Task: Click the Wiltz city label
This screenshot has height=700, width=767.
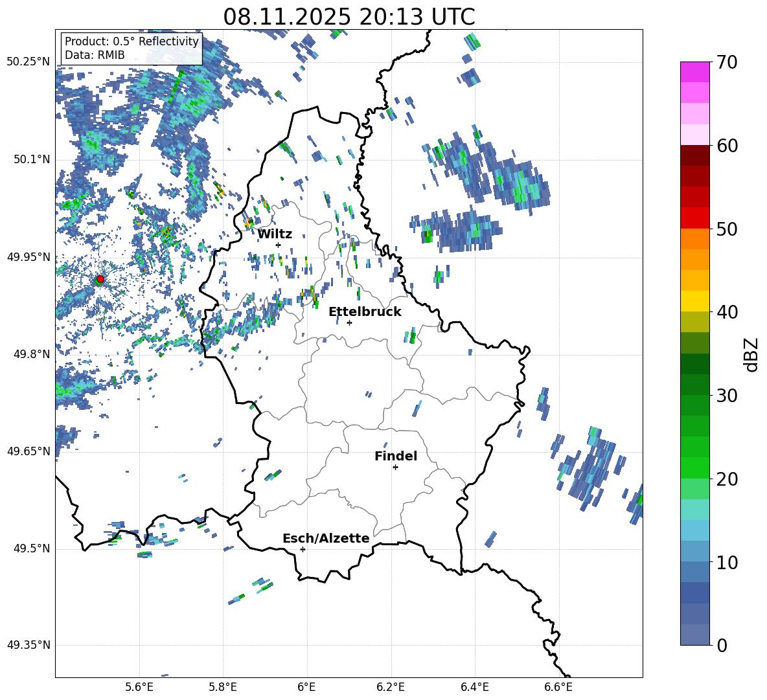Action: [x=275, y=234]
